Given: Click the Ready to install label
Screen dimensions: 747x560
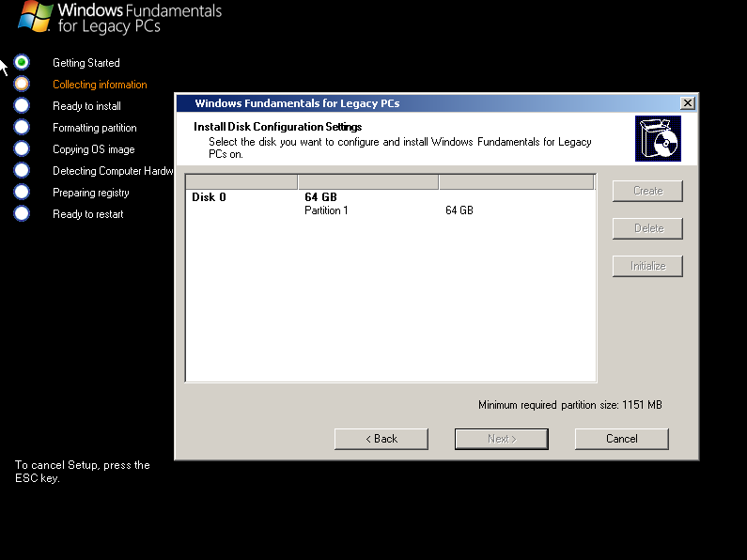Looking at the screenshot, I should [x=86, y=106].
